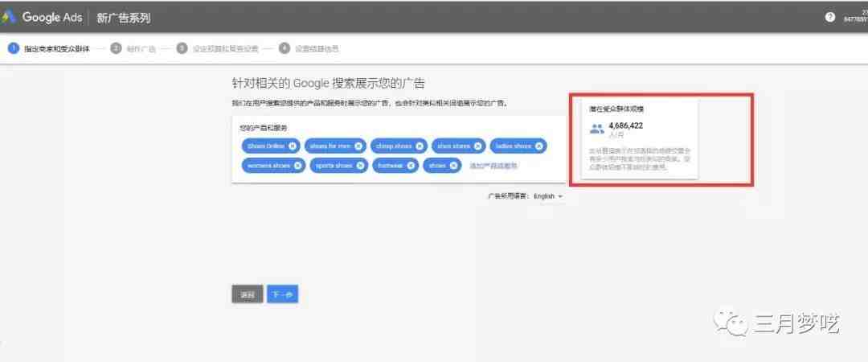The width and height of the screenshot is (868, 362).
Task: Click the blue next-step button
Action: tap(282, 294)
